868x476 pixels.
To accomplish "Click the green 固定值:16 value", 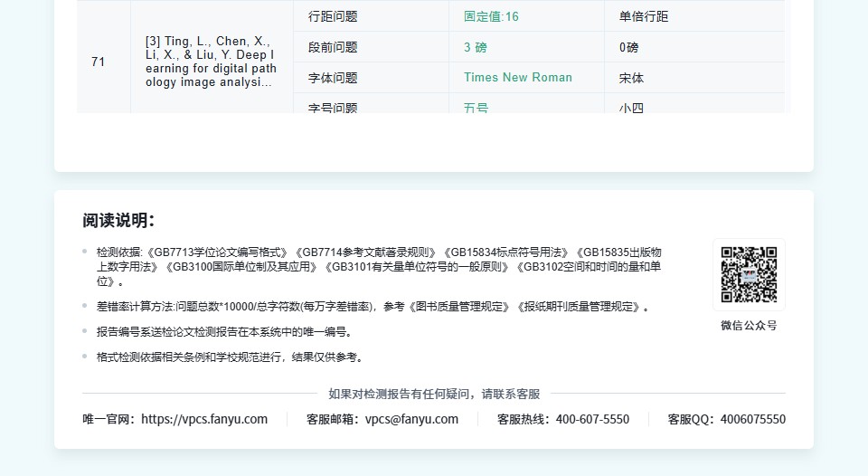I will click(x=491, y=16).
